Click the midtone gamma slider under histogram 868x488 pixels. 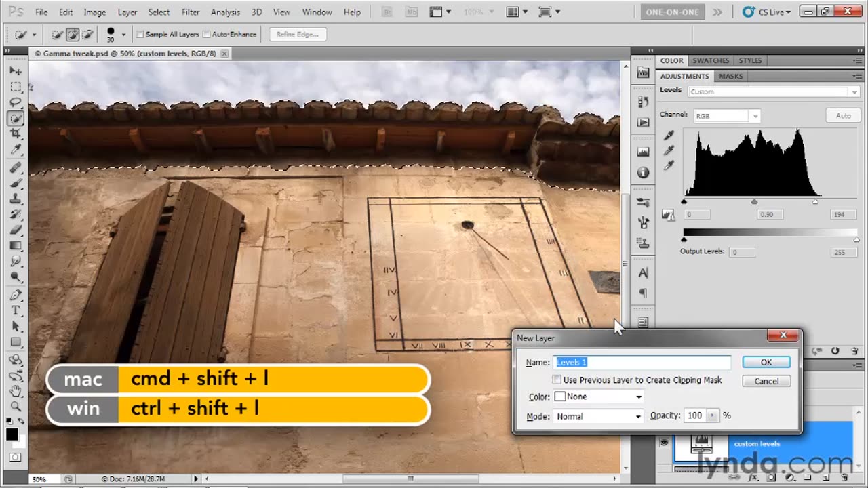coord(754,202)
